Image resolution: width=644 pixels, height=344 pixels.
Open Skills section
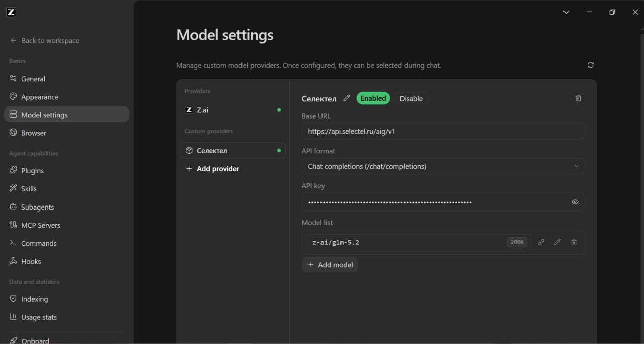(x=66, y=189)
